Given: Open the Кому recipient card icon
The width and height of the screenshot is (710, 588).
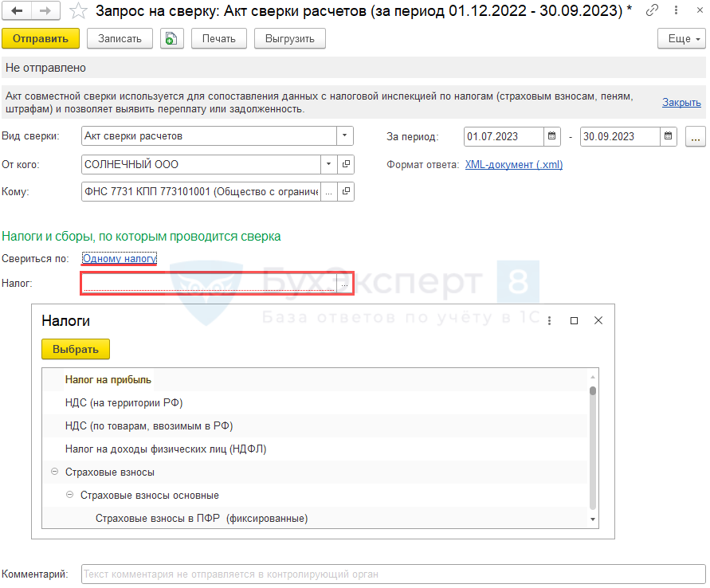Looking at the screenshot, I should pyautogui.click(x=346, y=191).
